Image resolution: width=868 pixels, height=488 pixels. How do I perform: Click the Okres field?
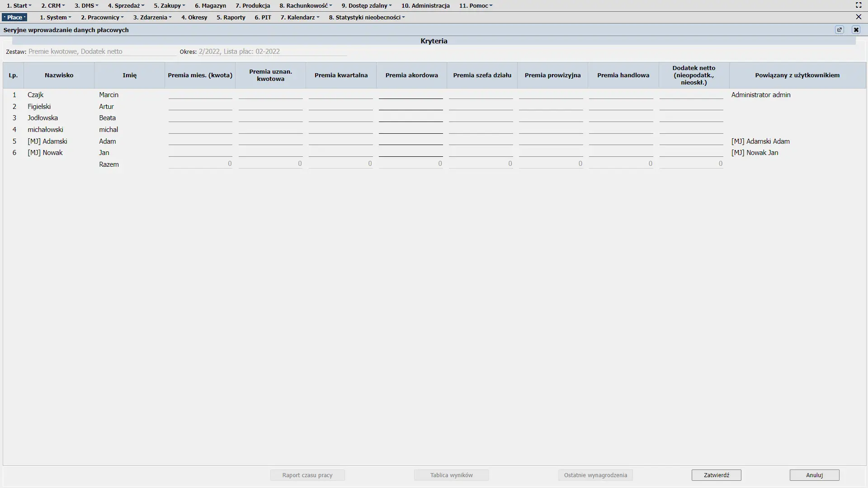click(x=272, y=52)
